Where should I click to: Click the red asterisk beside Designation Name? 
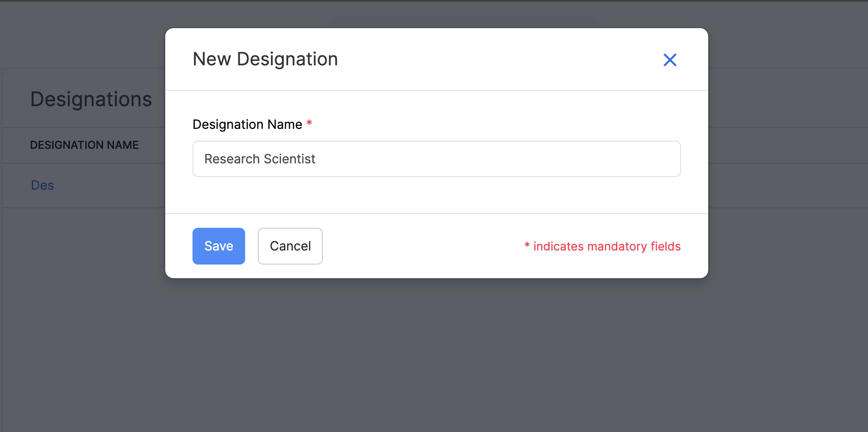pyautogui.click(x=309, y=123)
